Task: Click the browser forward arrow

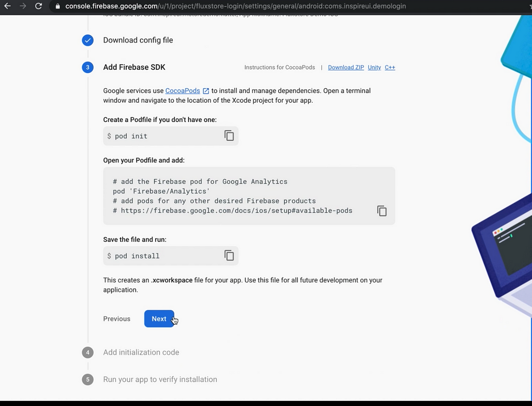Action: (x=23, y=6)
